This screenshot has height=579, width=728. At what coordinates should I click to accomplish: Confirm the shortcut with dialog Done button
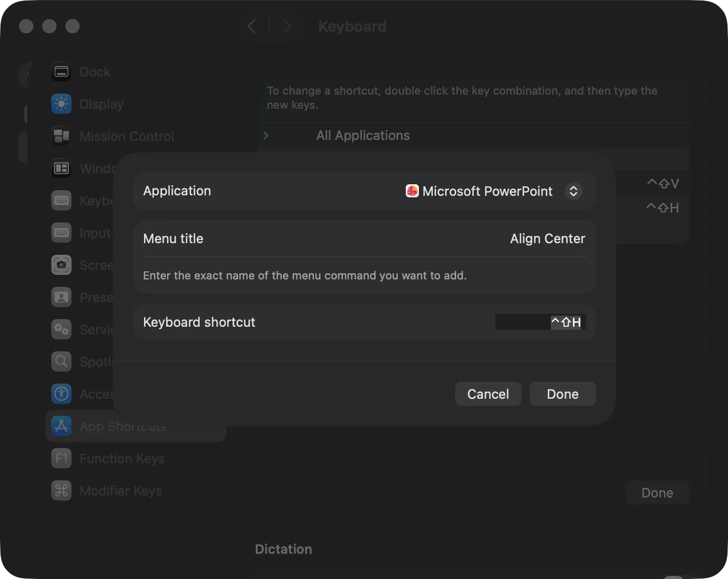(562, 394)
